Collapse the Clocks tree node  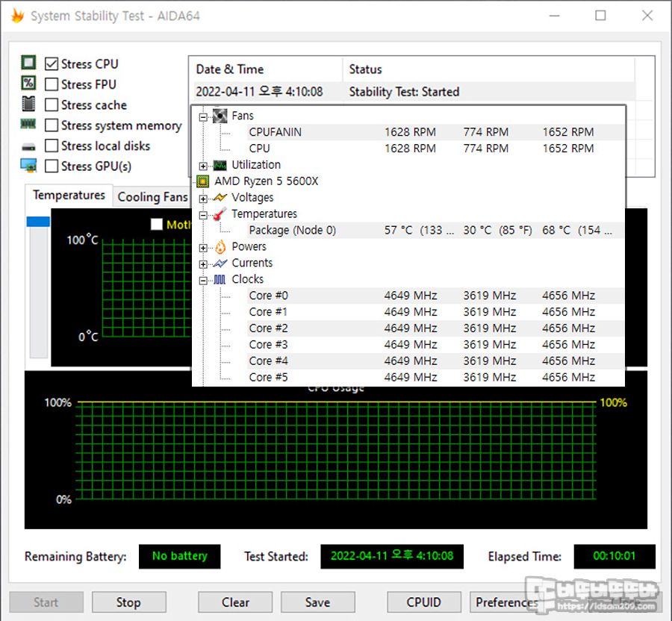203,281
